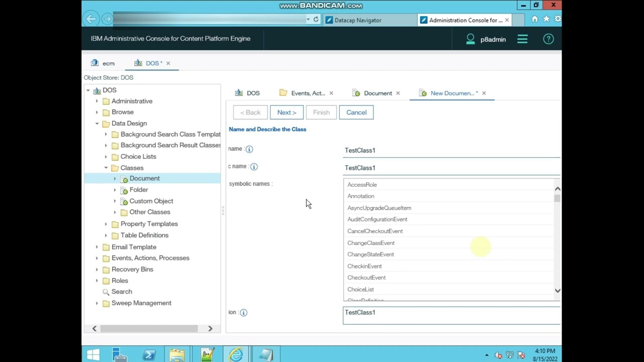Click the disabled Finish button
The height and width of the screenshot is (362, 644).
(321, 112)
